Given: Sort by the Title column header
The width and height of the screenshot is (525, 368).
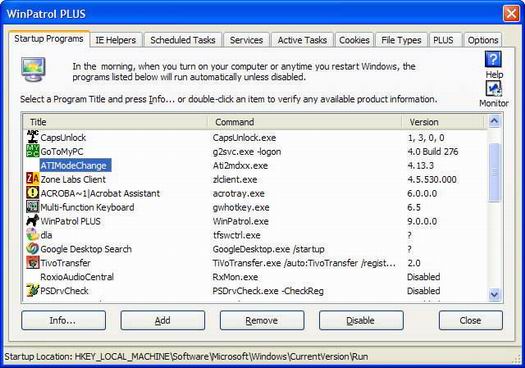Looking at the screenshot, I should (x=116, y=122).
